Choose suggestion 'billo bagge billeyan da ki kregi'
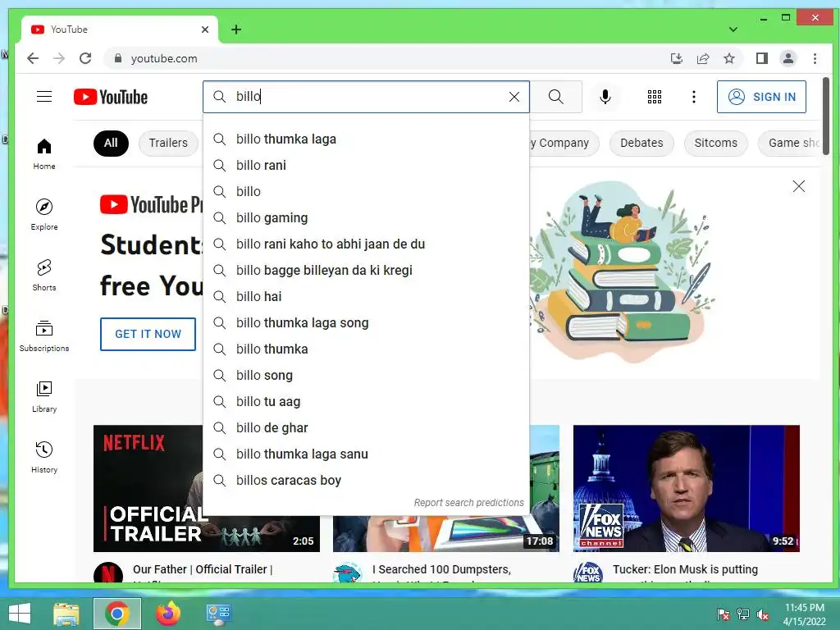840x630 pixels. pyautogui.click(x=366, y=271)
